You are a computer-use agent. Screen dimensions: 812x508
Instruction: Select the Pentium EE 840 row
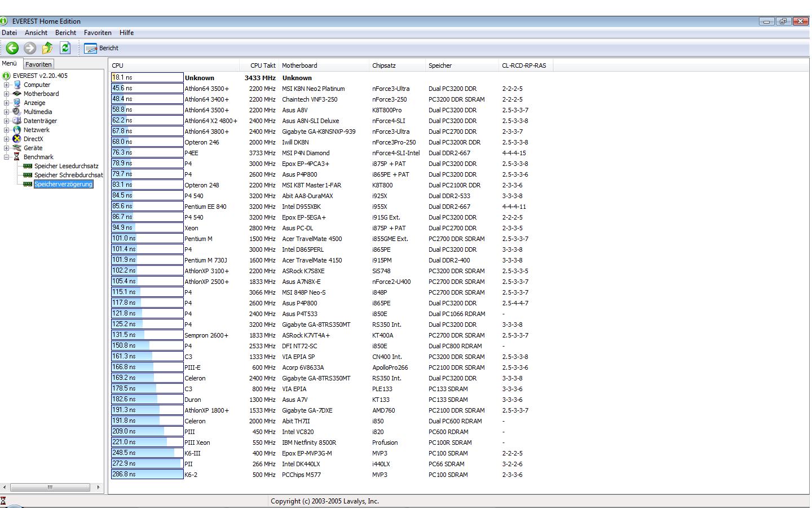[333, 206]
